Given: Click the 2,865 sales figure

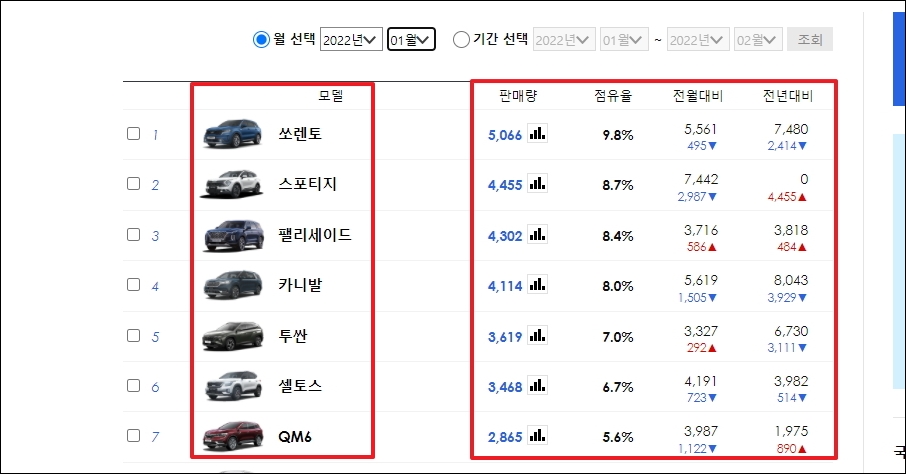Looking at the screenshot, I should (505, 437).
